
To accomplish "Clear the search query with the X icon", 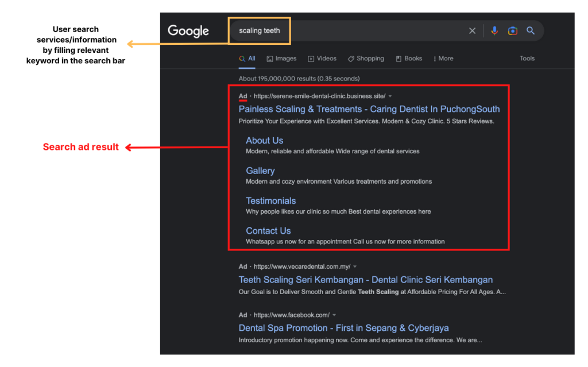I will coord(472,31).
